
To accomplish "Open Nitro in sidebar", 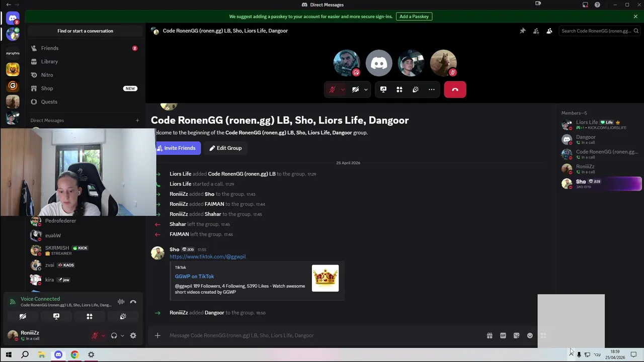I will tap(85, 75).
